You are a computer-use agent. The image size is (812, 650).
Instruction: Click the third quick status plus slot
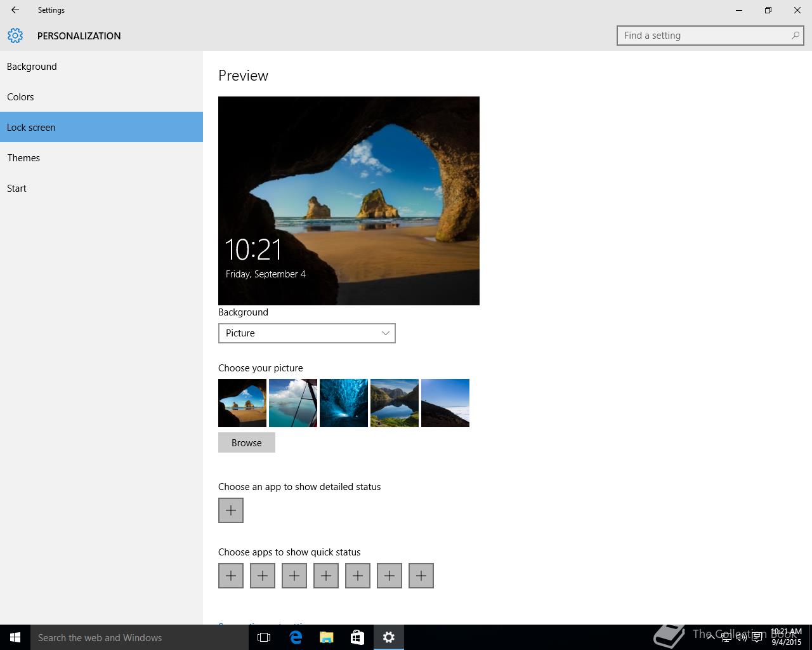pyautogui.click(x=294, y=576)
